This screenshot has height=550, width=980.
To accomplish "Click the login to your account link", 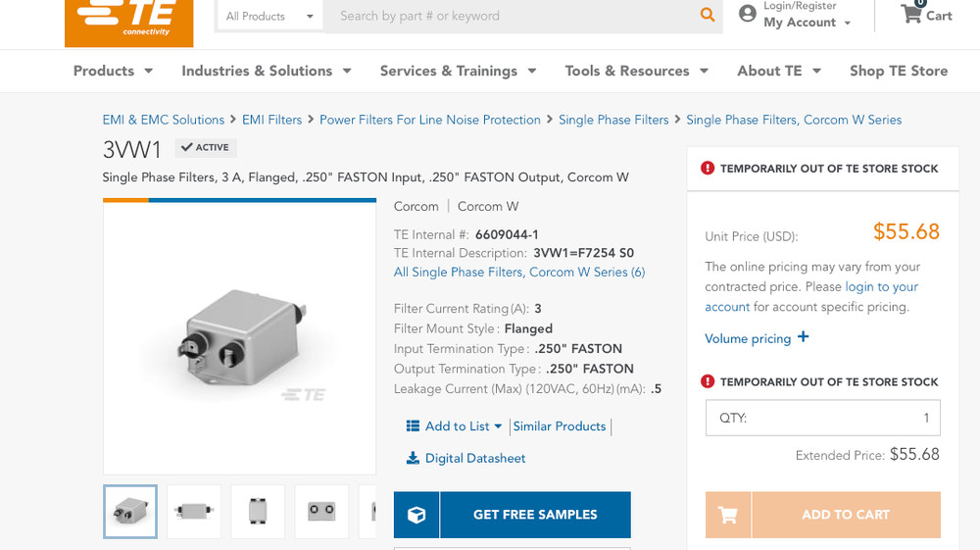I will 881,286.
